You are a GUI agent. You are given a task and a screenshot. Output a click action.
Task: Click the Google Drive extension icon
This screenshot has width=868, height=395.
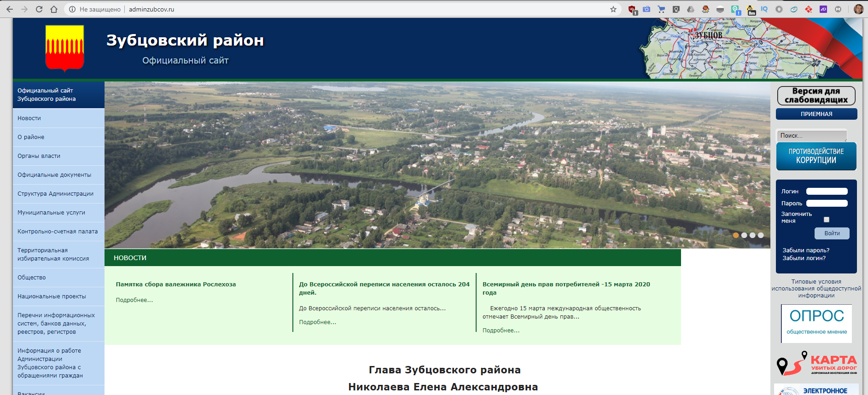point(691,9)
